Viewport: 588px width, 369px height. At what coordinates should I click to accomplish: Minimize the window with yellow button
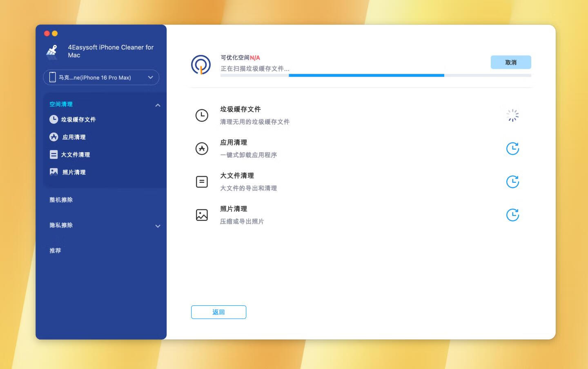pyautogui.click(x=55, y=33)
